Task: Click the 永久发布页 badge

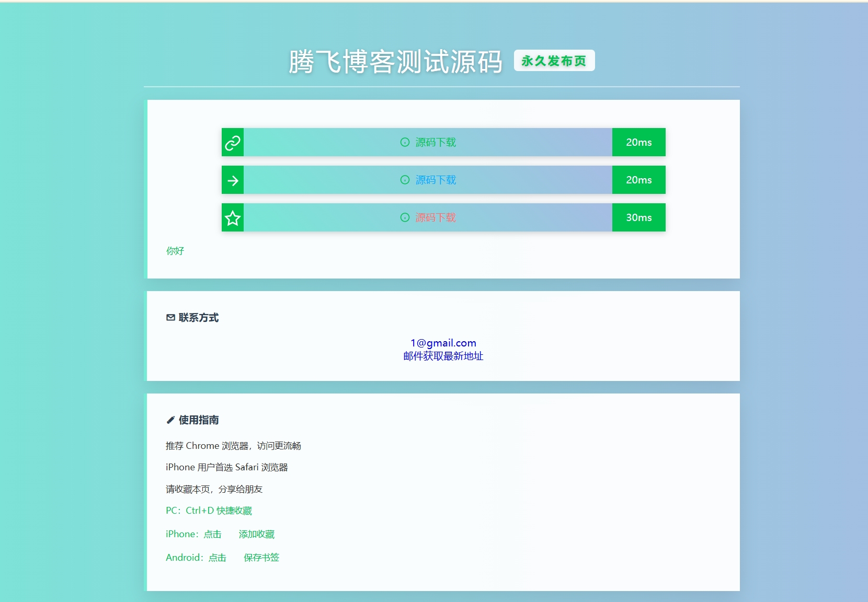Action: pyautogui.click(x=554, y=61)
